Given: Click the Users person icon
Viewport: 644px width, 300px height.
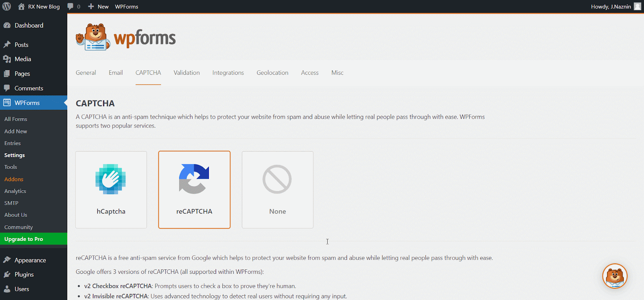Looking at the screenshot, I should 7,289.
